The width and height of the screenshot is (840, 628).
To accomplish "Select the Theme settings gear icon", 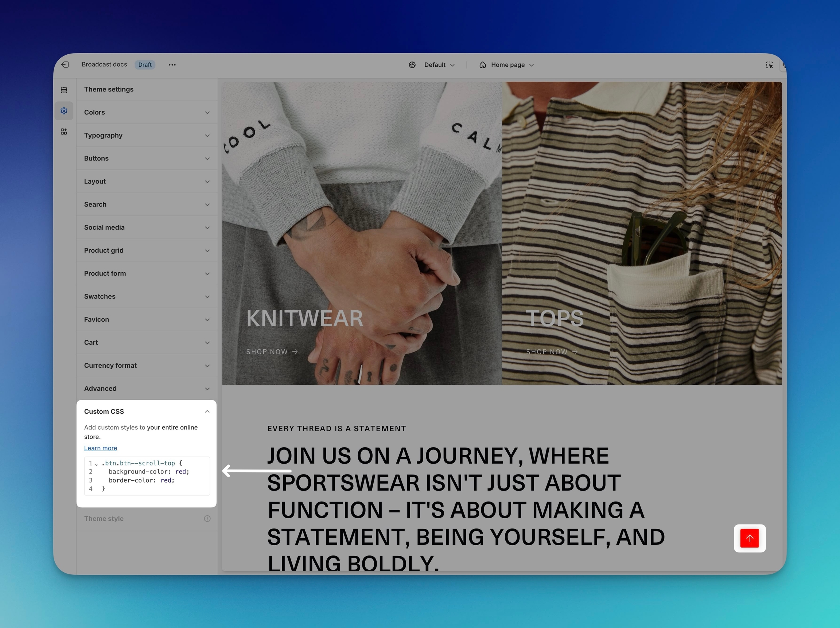I will point(64,111).
